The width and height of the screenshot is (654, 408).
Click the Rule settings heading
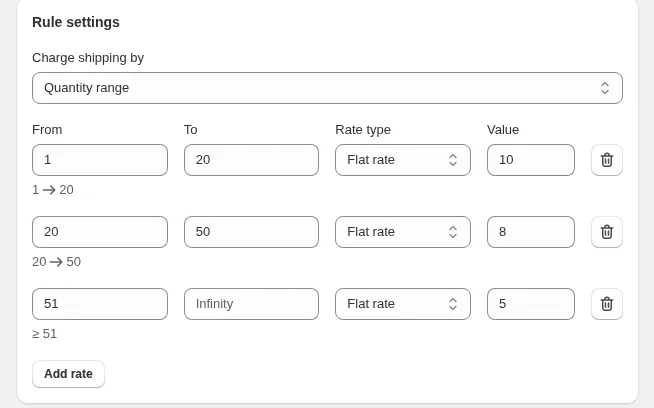point(76,22)
